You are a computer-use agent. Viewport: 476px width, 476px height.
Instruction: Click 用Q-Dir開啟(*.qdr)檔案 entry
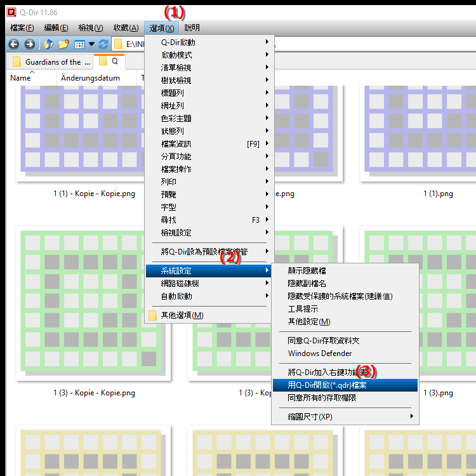coord(345,385)
